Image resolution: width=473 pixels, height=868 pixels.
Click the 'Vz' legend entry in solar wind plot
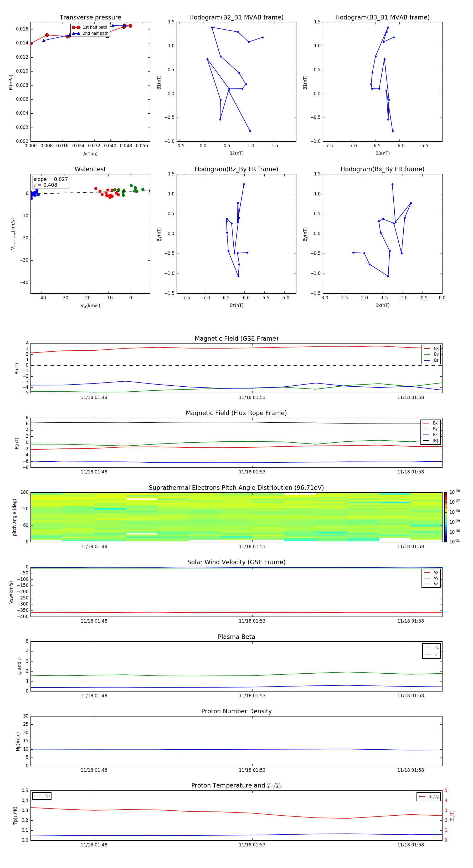point(431,584)
